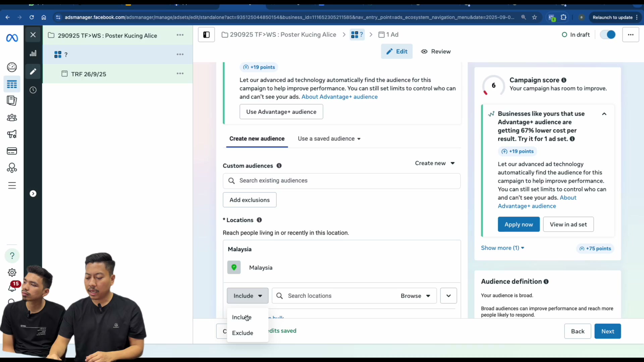Open the bar chart insights icon

point(33,53)
